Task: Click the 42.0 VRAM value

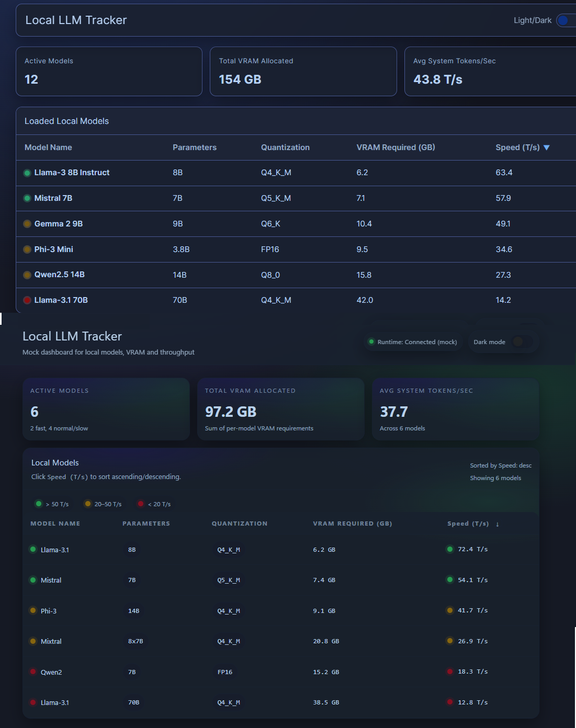Action: [x=365, y=300]
